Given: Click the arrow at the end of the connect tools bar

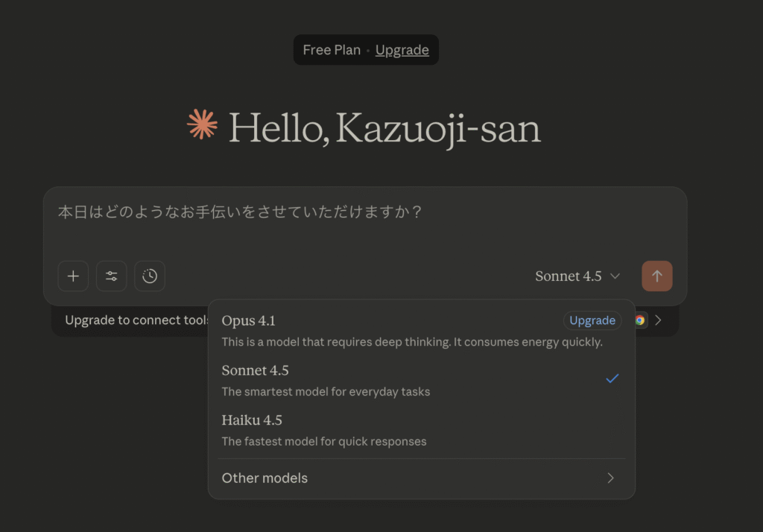Looking at the screenshot, I should coord(658,320).
